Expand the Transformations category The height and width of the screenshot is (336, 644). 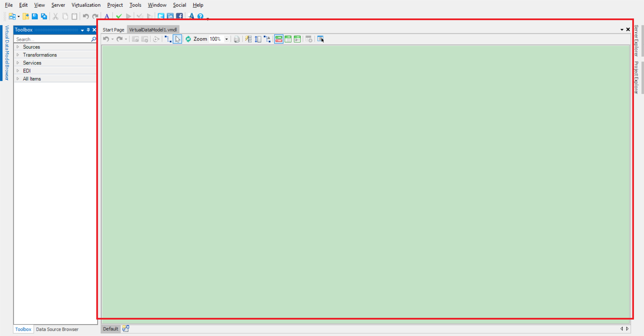tap(18, 55)
